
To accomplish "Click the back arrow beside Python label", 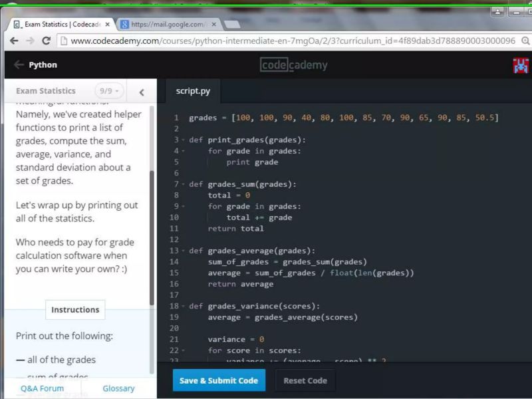I will point(18,65).
